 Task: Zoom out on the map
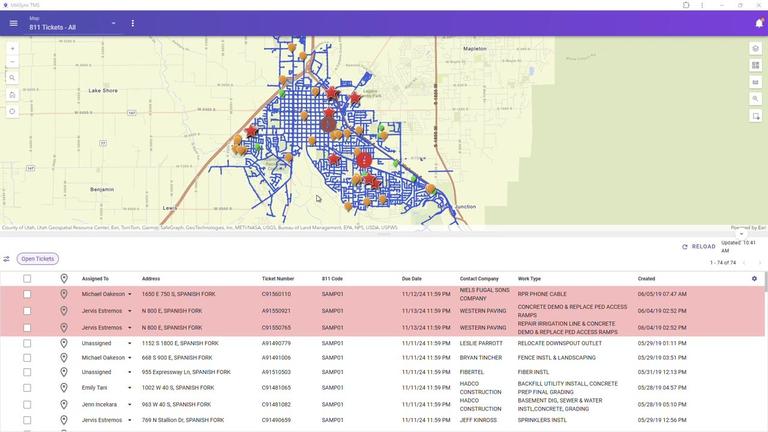click(12, 62)
